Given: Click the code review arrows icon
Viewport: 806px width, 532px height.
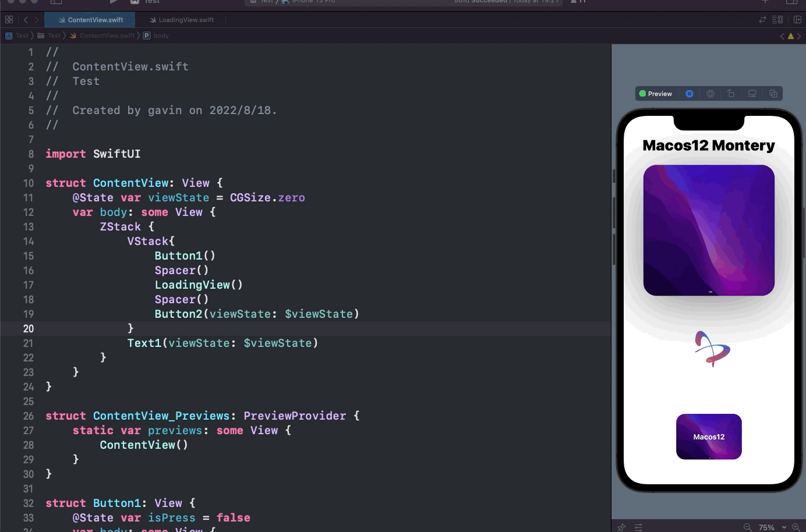Looking at the screenshot, I should point(762,20).
